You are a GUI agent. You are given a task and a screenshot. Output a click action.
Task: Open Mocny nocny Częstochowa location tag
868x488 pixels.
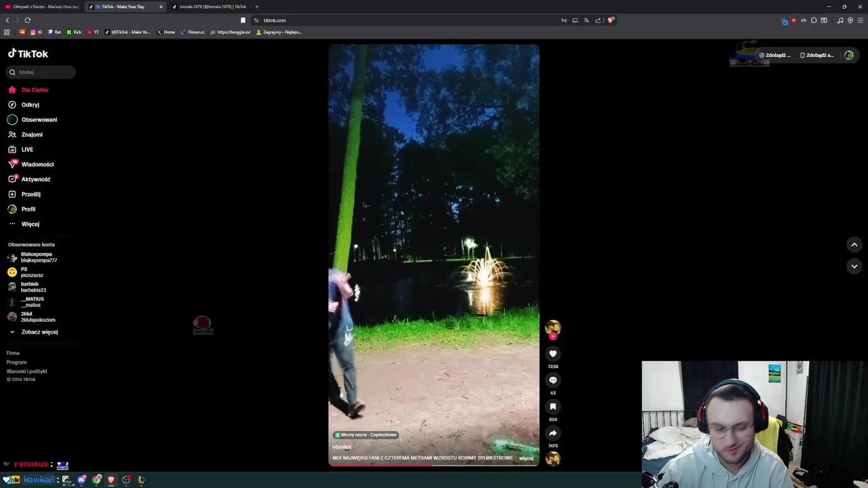[x=366, y=434]
